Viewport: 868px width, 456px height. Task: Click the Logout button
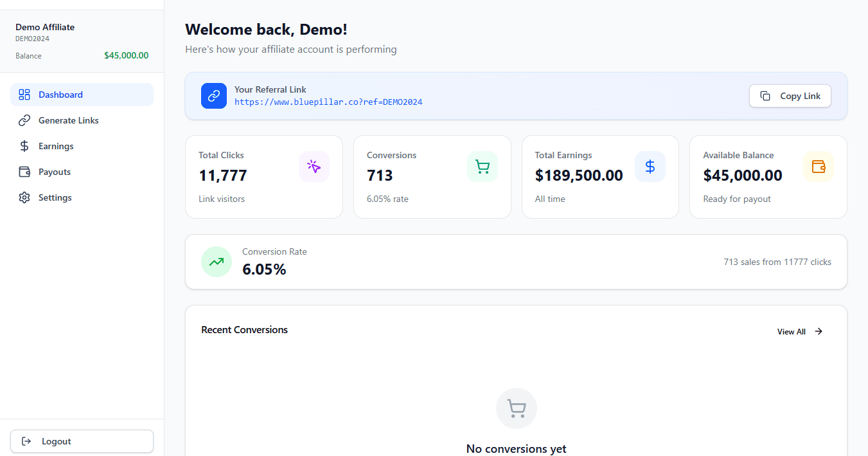click(x=82, y=441)
